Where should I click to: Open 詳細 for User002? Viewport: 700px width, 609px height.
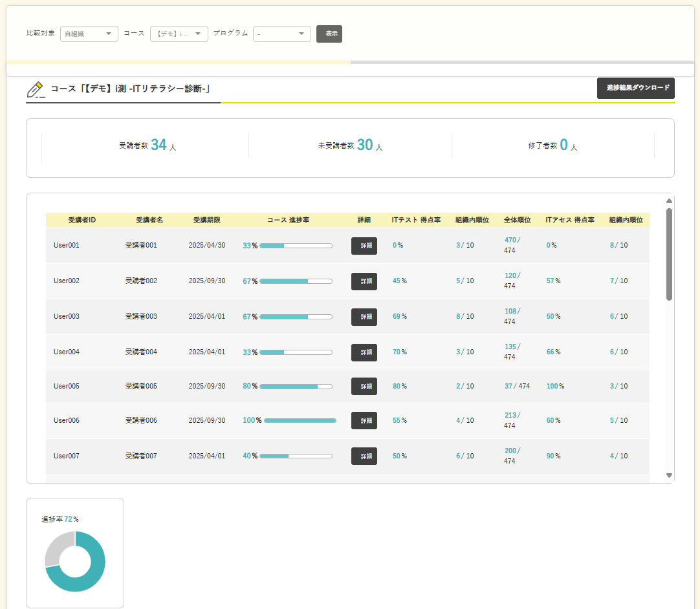tap(364, 281)
